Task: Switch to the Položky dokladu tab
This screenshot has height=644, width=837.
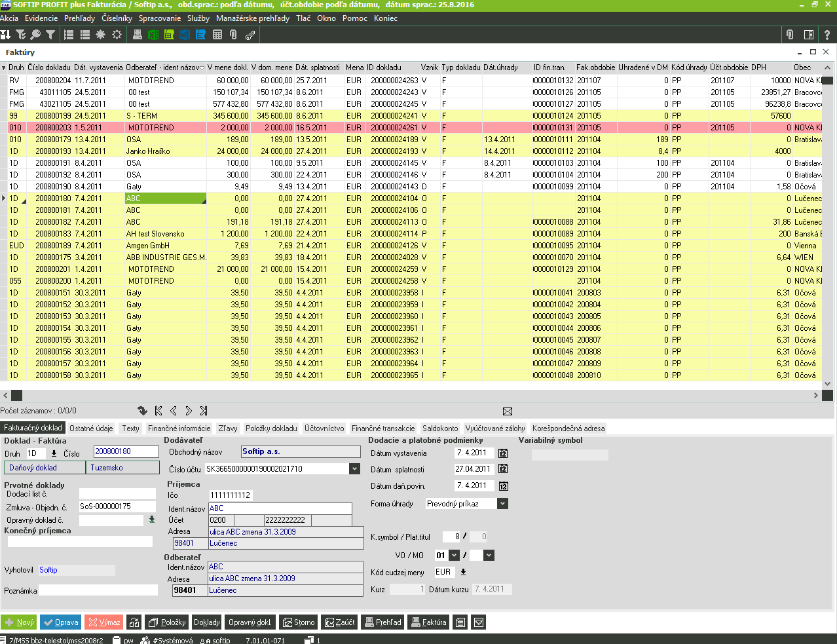Action: 271,428
